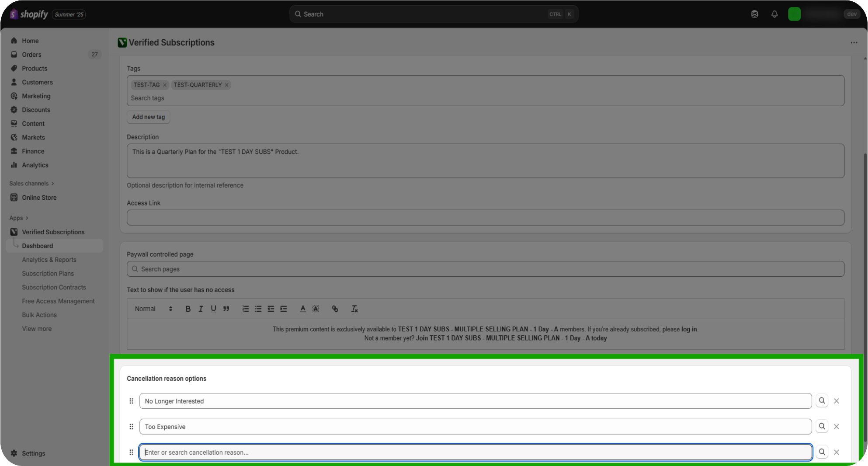The height and width of the screenshot is (466, 868).
Task: Click drag handle for No Longer Interested
Action: point(131,401)
